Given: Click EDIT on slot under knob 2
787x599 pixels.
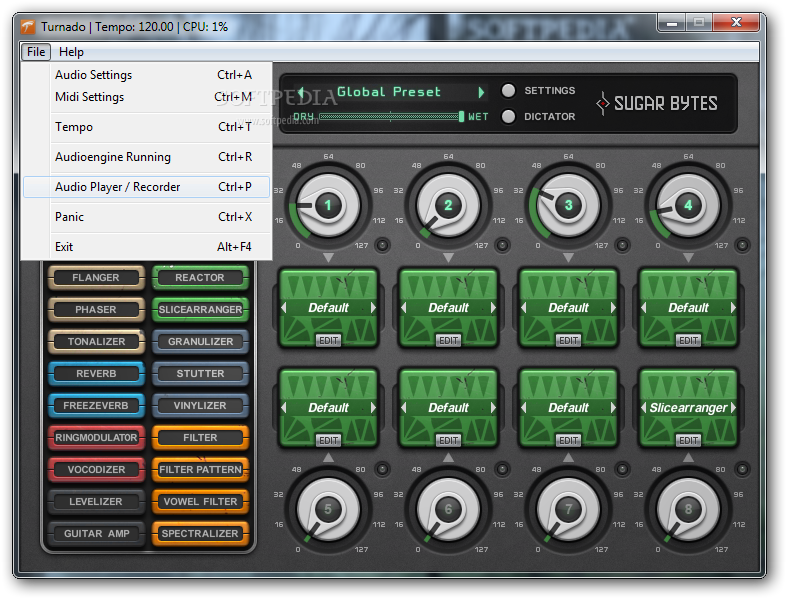Looking at the screenshot, I should pos(448,340).
